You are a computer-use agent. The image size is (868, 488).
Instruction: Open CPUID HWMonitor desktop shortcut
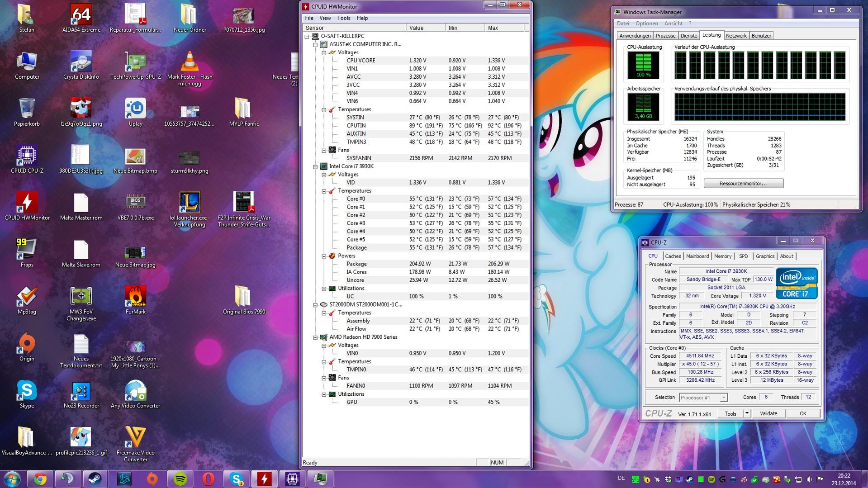[27, 206]
